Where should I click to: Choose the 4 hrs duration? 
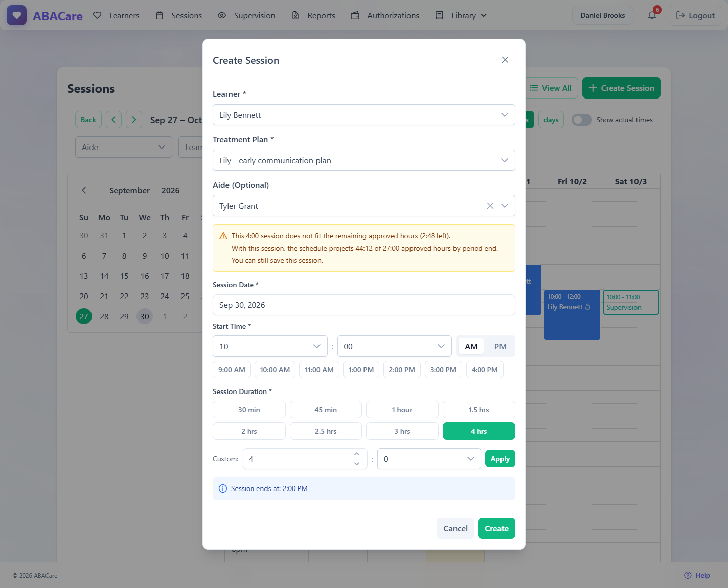479,431
